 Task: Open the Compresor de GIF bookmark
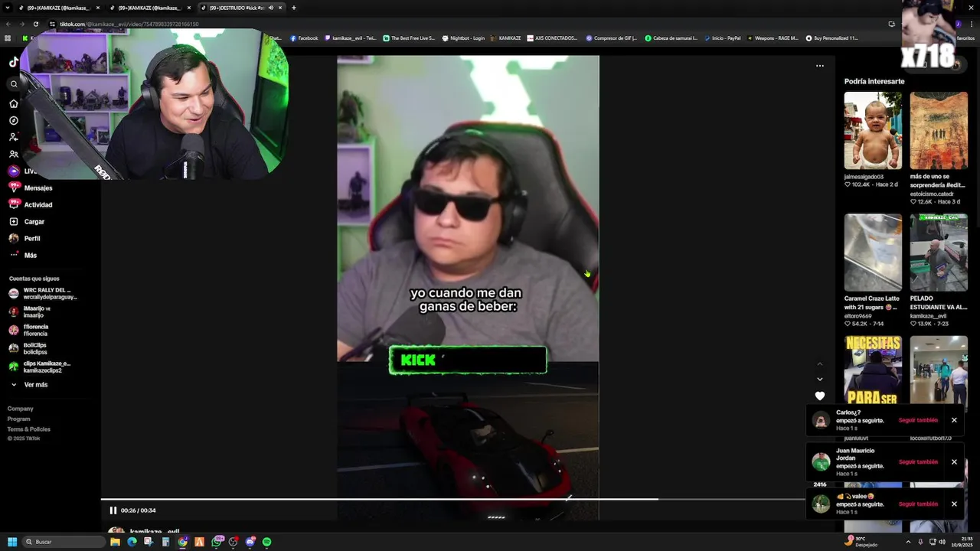[612, 38]
